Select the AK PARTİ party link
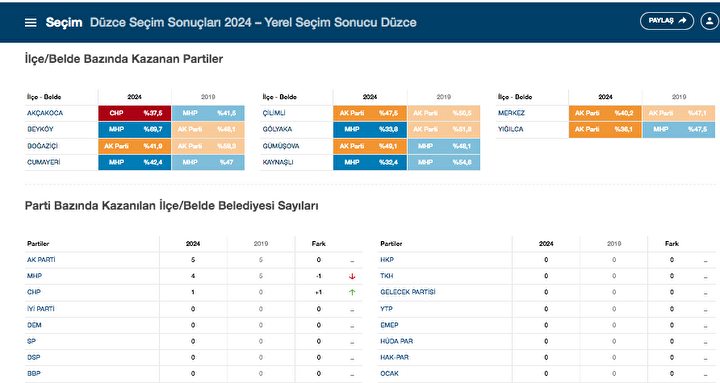720x383 pixels. tap(41, 259)
